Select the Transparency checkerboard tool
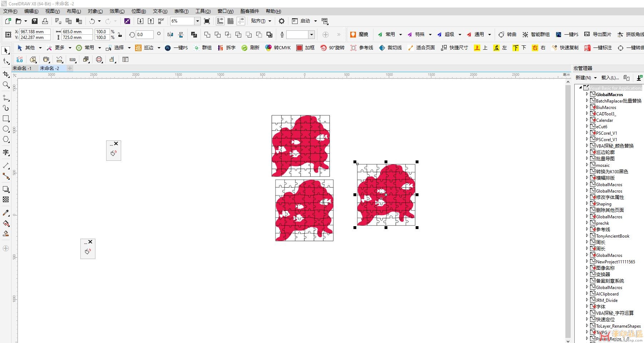The image size is (644, 343). pyautogui.click(x=6, y=199)
